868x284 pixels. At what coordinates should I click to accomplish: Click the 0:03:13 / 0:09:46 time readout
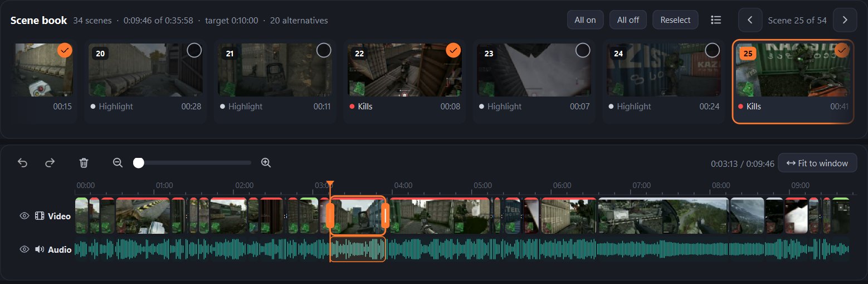(743, 163)
